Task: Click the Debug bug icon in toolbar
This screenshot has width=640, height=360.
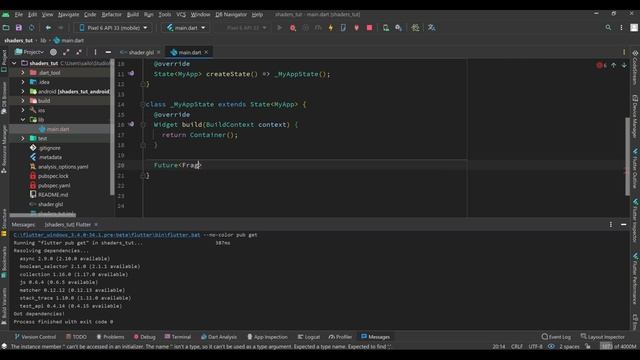Action: point(293,28)
